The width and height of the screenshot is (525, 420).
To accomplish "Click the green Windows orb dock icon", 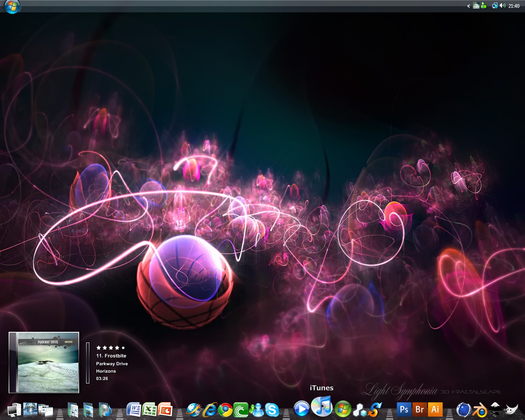I will pyautogui.click(x=343, y=409).
